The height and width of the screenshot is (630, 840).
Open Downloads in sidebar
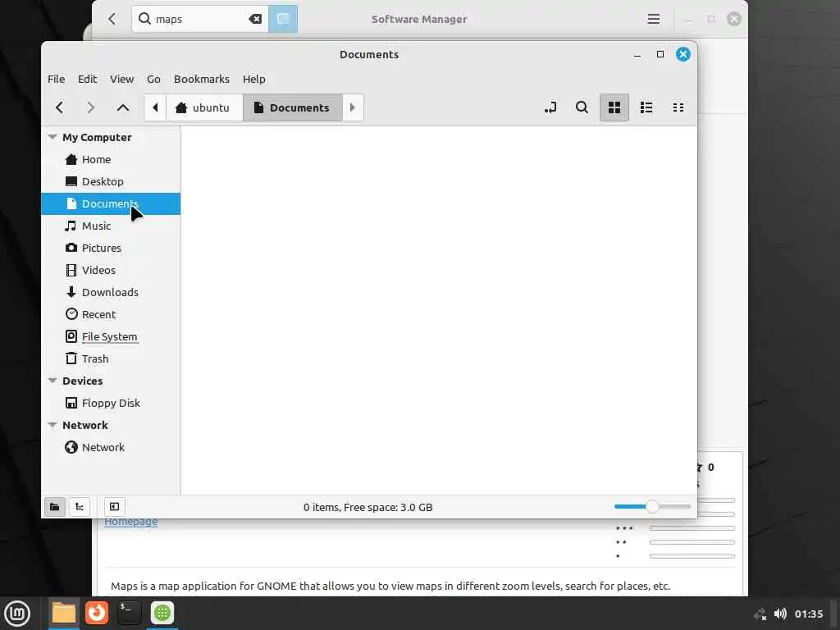pyautogui.click(x=111, y=293)
